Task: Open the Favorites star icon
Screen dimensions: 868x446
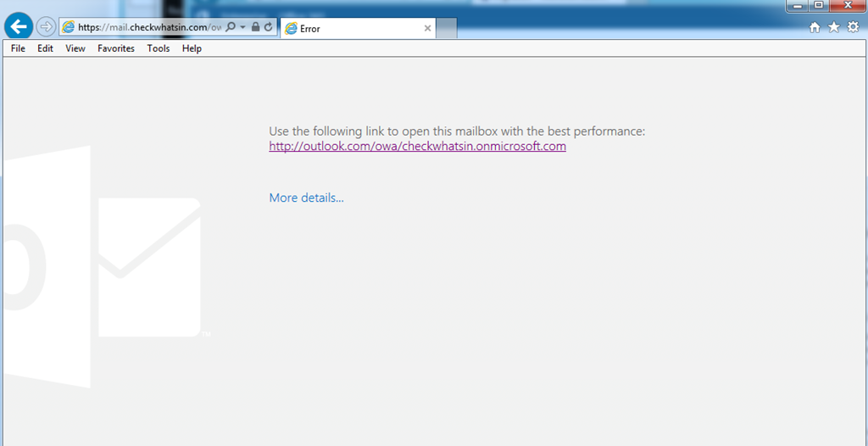Action: [x=834, y=27]
